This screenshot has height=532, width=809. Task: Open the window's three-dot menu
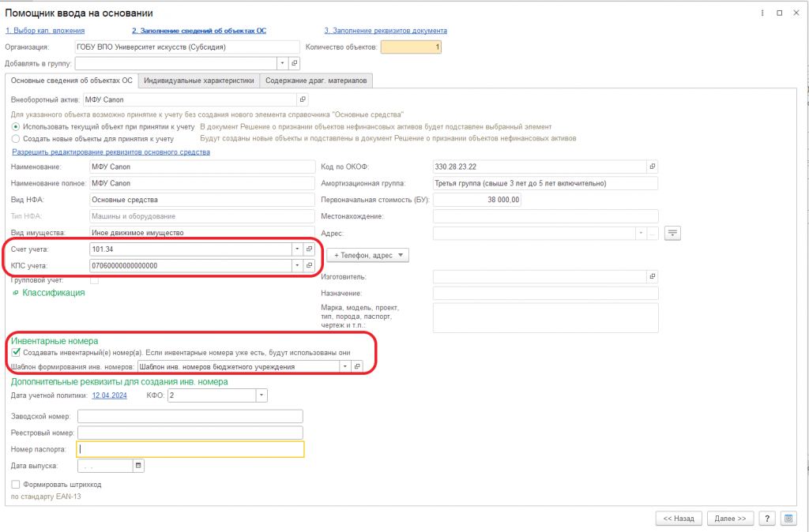762,13
